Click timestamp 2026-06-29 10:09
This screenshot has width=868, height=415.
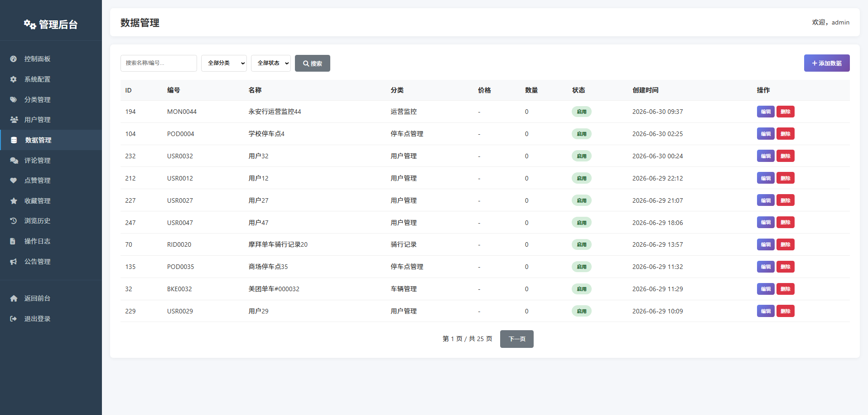[658, 311]
